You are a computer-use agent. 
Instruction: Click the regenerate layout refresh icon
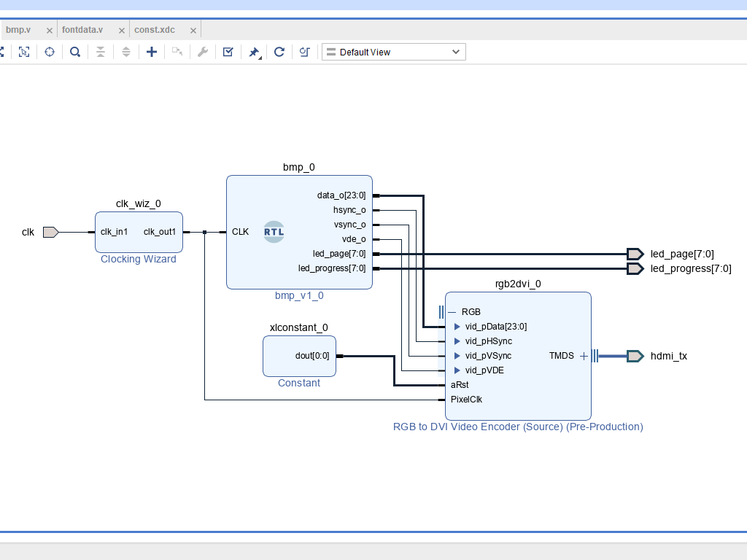tap(279, 52)
